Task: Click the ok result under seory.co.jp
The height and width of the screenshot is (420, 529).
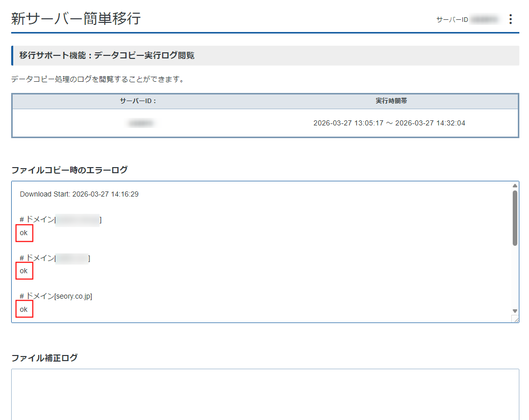Action: point(24,309)
